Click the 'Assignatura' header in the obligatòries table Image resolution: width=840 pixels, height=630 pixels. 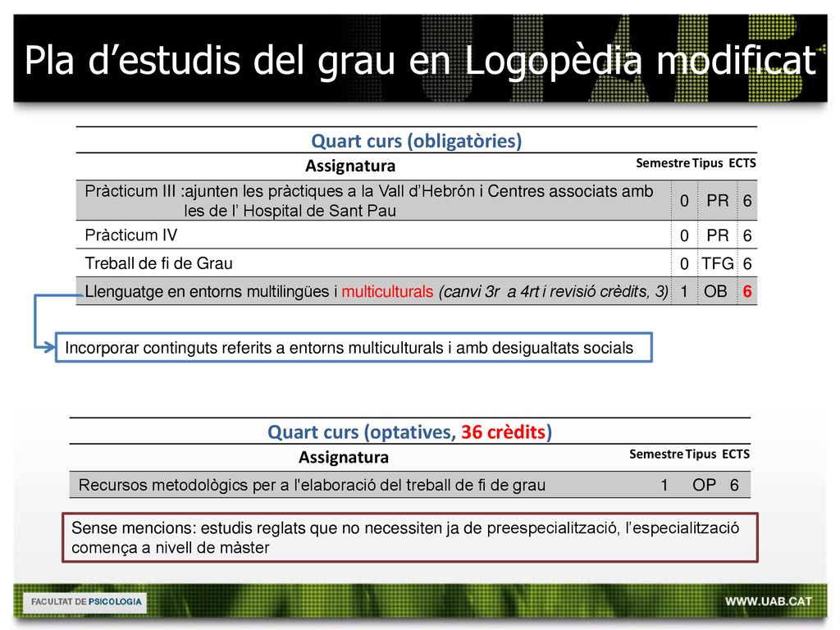tap(350, 166)
